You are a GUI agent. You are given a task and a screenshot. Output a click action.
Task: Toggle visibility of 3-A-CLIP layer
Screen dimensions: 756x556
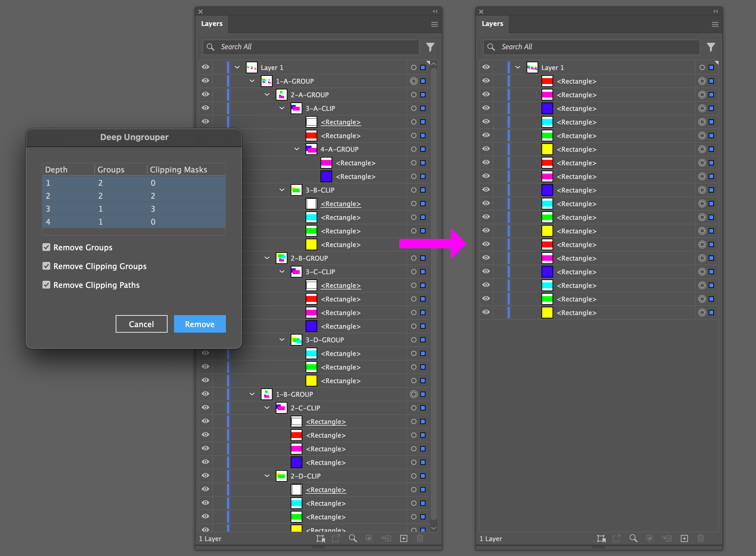205,108
